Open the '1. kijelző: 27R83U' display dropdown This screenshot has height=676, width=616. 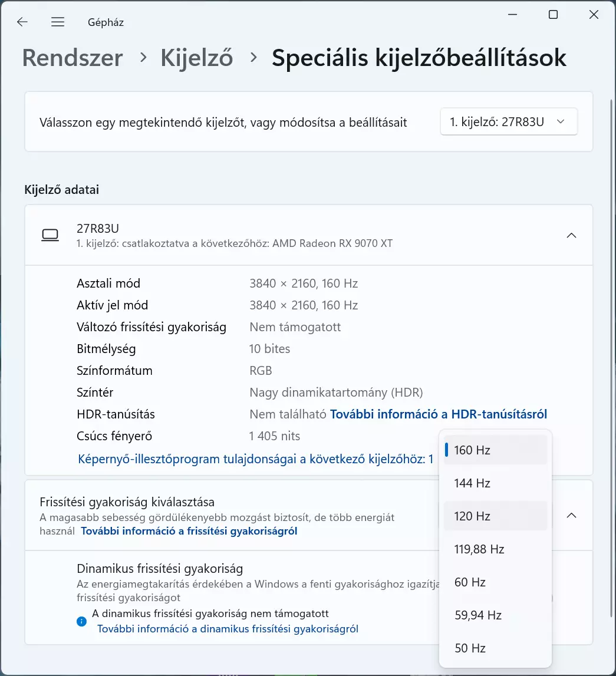pyautogui.click(x=509, y=122)
